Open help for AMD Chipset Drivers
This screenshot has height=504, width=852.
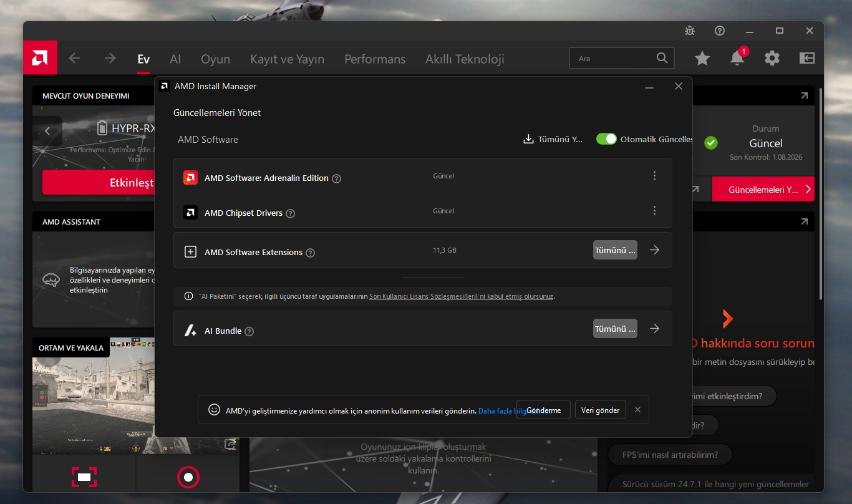pos(290,214)
